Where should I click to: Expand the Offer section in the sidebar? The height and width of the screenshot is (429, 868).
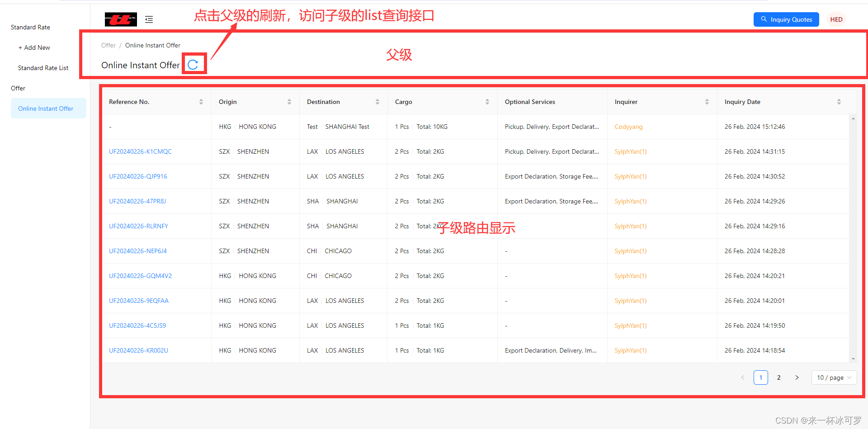coord(18,88)
